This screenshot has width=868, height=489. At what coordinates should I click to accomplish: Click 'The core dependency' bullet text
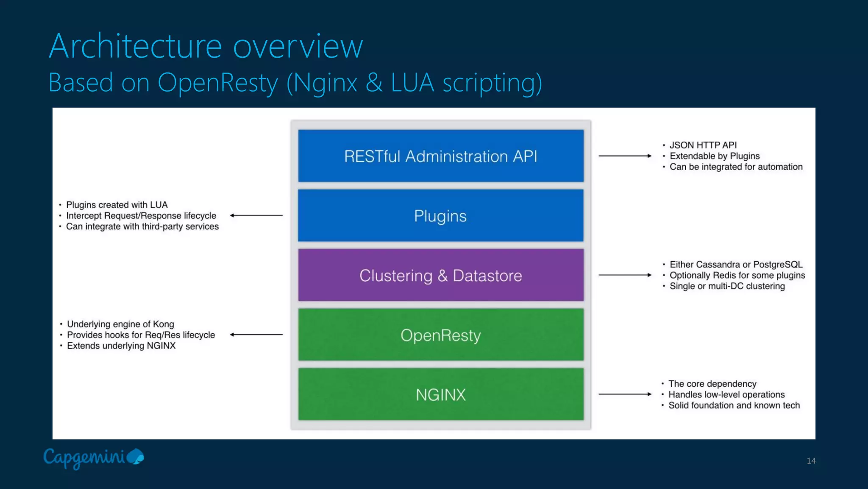click(x=712, y=384)
